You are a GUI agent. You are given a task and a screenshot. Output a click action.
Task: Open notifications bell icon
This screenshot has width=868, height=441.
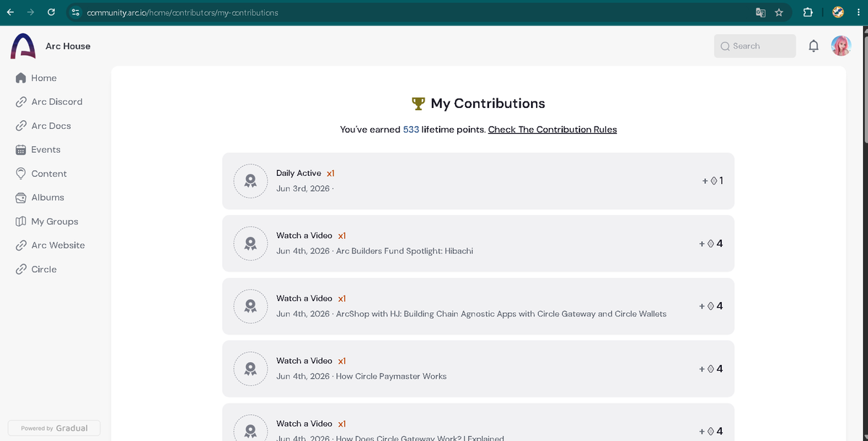814,46
